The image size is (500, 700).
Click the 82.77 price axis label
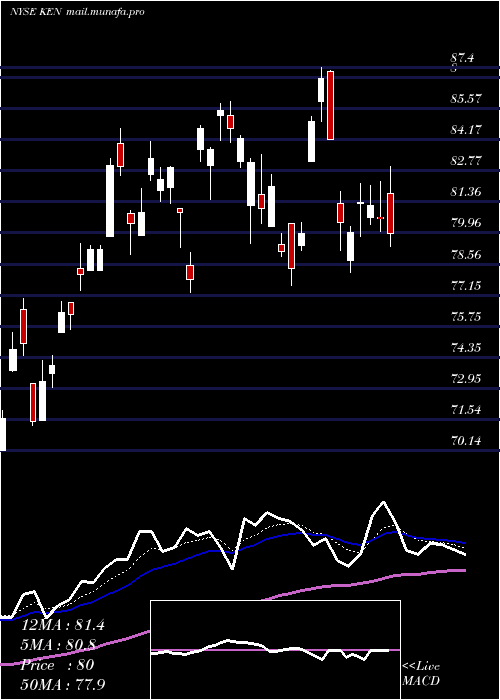click(467, 161)
